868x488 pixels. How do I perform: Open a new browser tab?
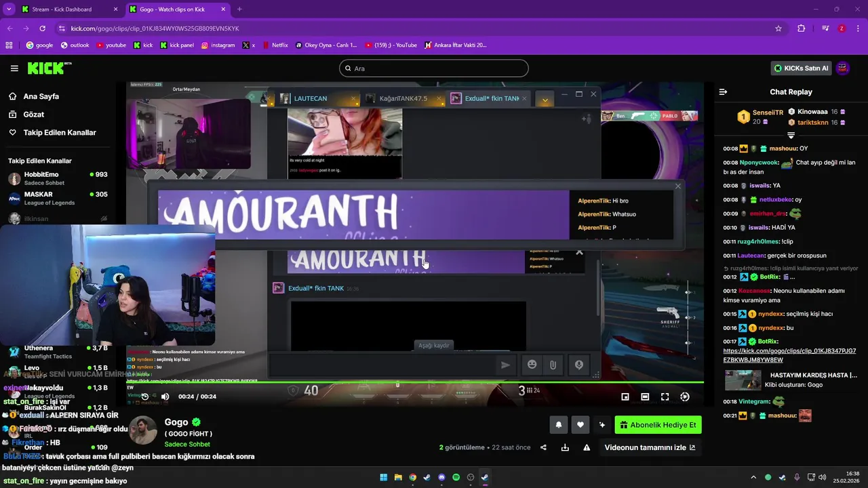click(x=239, y=9)
